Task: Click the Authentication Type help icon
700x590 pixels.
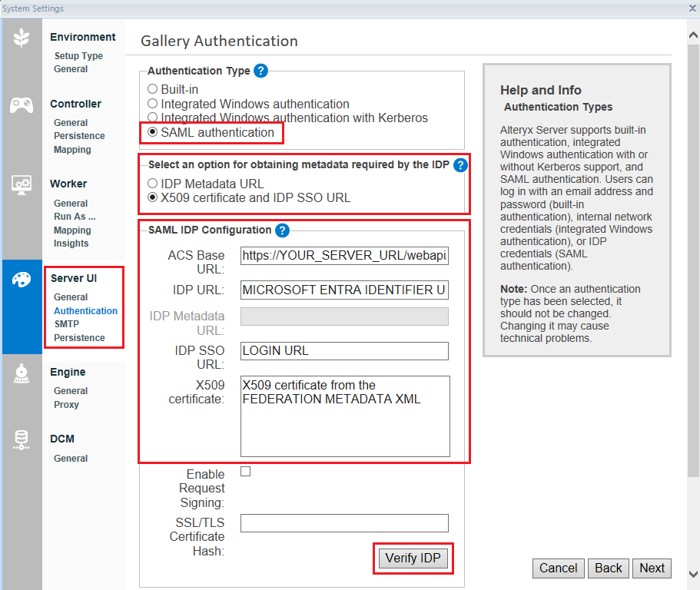Action: pos(260,71)
